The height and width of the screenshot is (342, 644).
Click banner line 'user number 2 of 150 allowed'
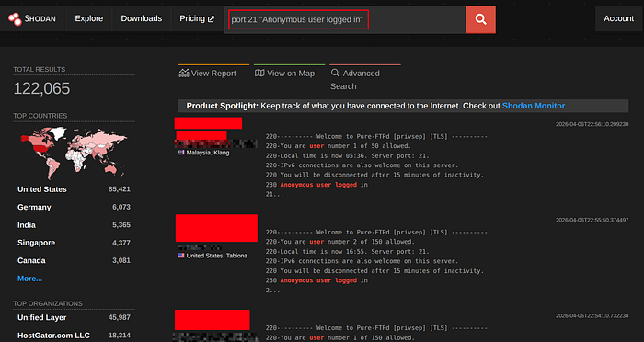pyautogui.click(x=339, y=242)
